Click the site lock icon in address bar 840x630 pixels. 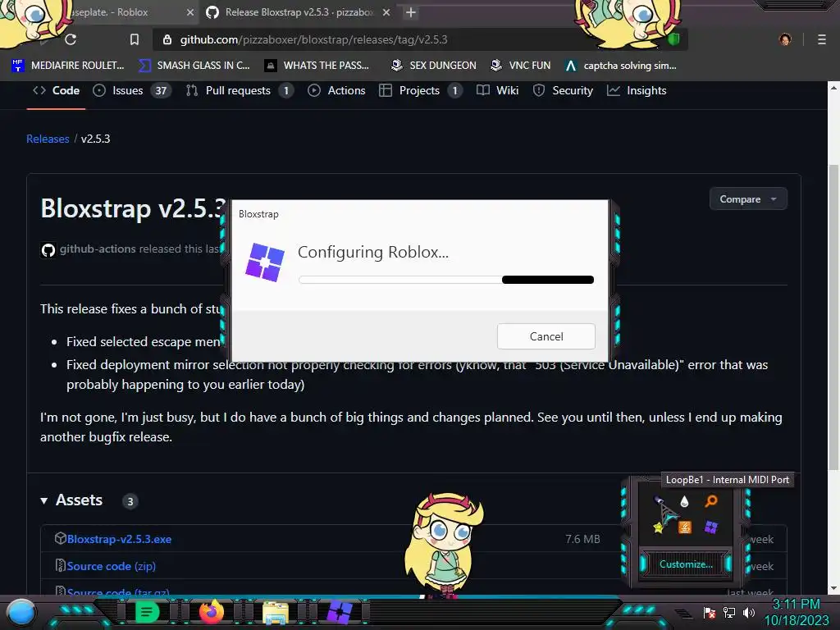pyautogui.click(x=167, y=39)
